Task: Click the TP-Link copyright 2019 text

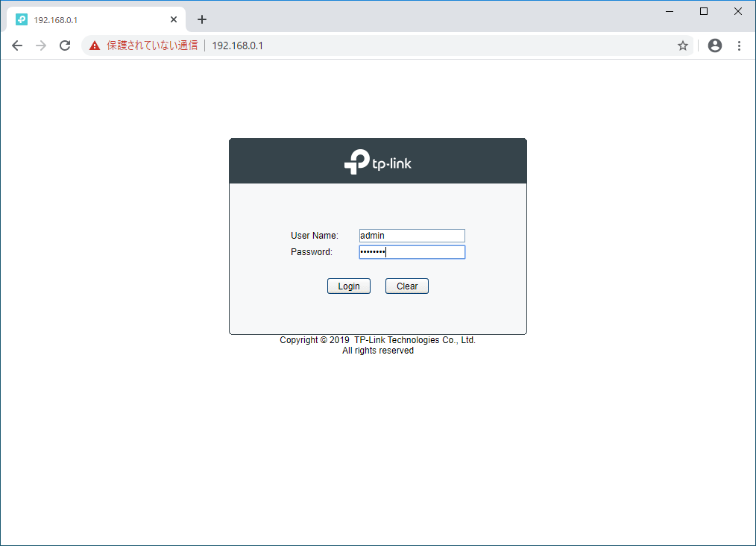Action: 377,340
